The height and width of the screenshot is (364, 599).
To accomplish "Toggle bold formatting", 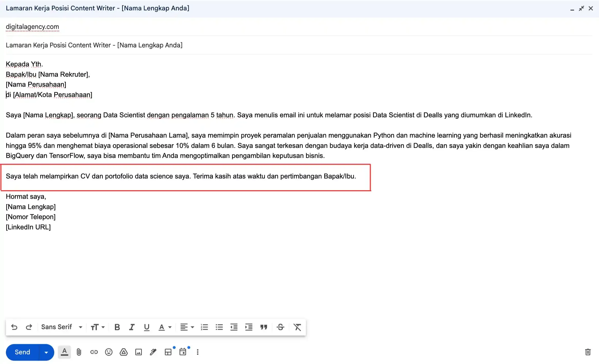I will (x=117, y=327).
